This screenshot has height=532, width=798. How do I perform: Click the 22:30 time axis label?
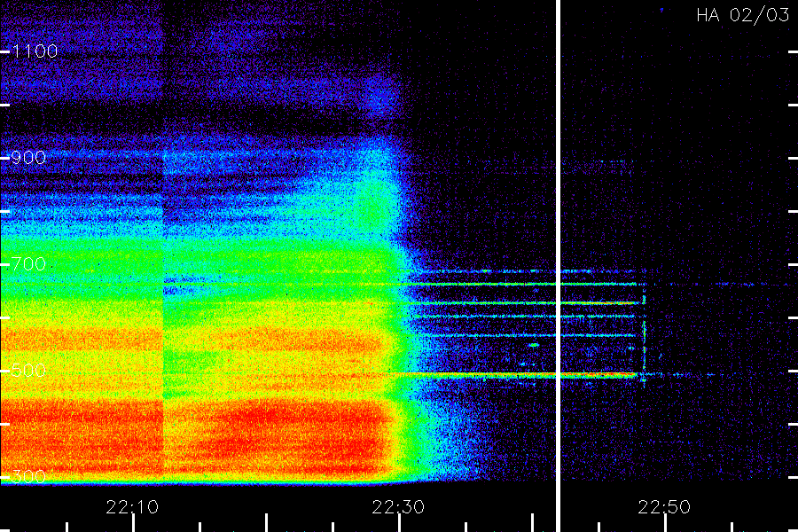398,507
